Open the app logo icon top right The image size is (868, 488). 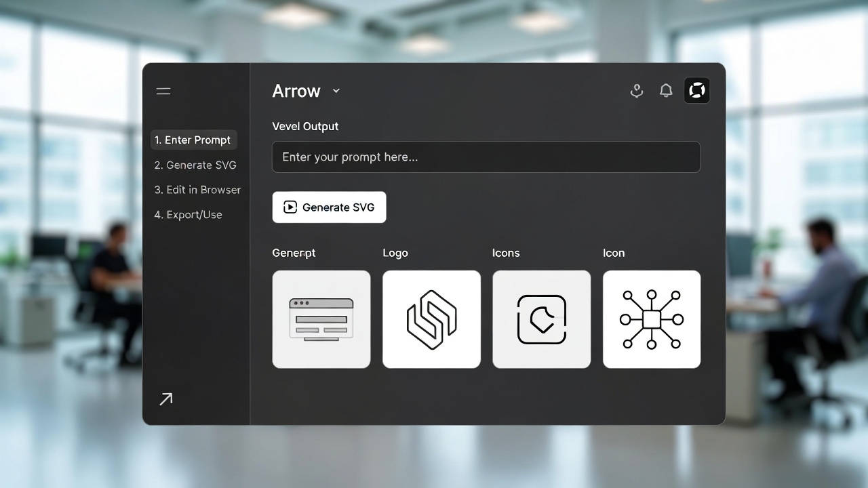(x=696, y=90)
